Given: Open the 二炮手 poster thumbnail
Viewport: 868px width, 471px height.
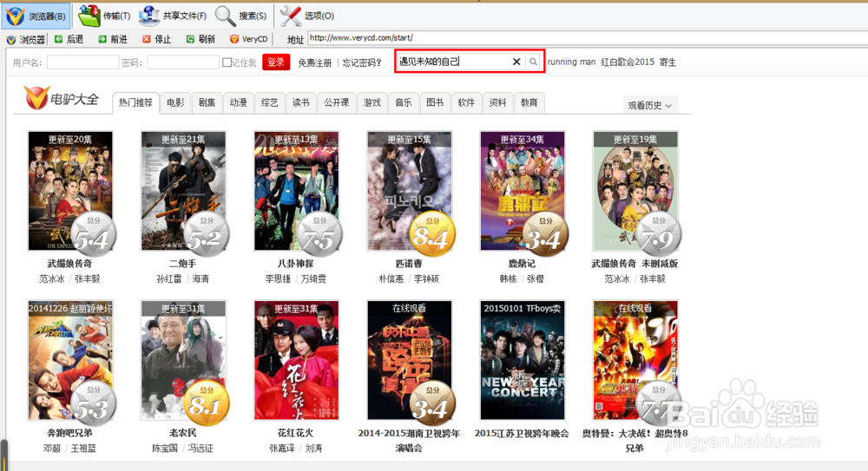Looking at the screenshot, I should click(183, 191).
